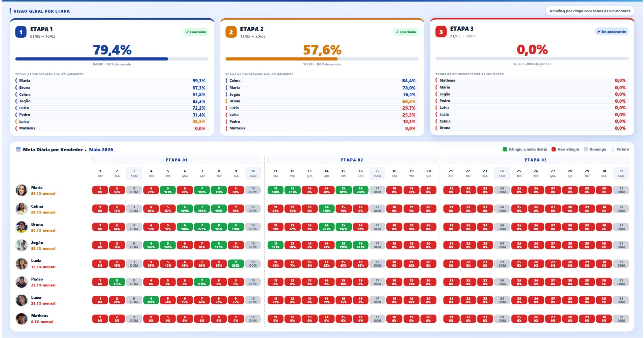Click Matheus's '0,1% mensal' label
Viewport: 644px width, 338px height.
[42, 322]
